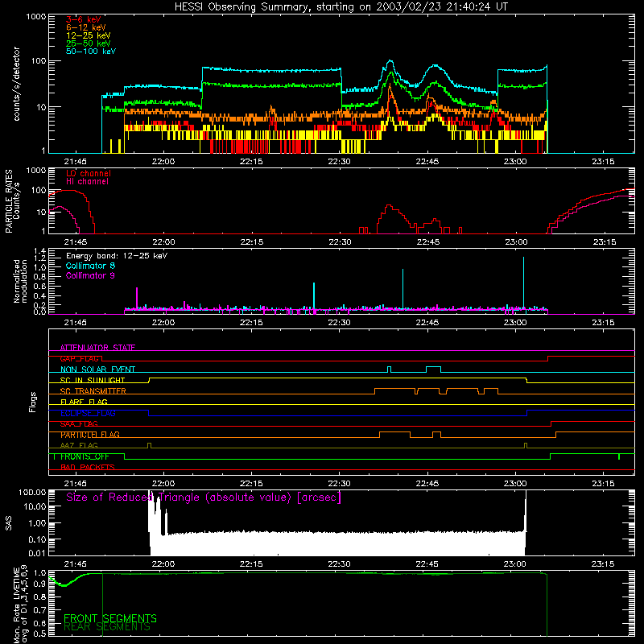Click the SAA_FLAG label
This screenshot has width=644, height=644.
point(79,423)
